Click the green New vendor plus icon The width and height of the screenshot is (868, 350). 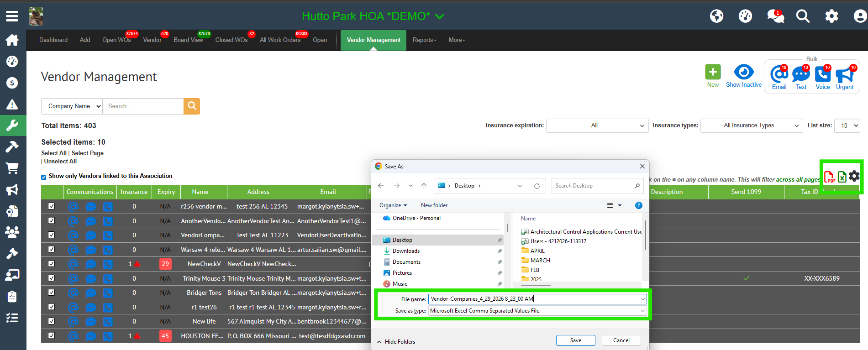pos(712,72)
